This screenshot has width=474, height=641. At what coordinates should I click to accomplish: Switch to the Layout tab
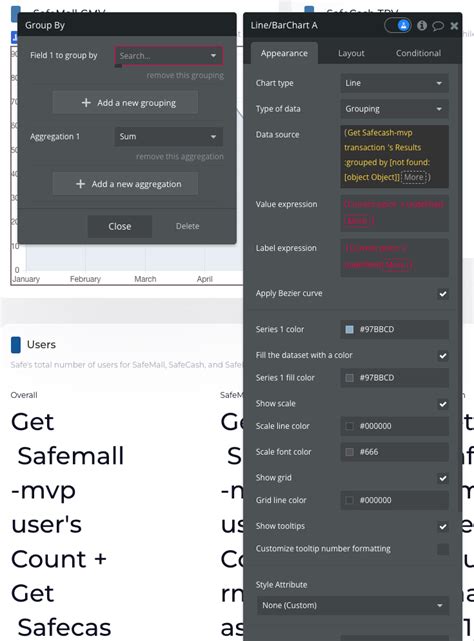[x=351, y=53]
